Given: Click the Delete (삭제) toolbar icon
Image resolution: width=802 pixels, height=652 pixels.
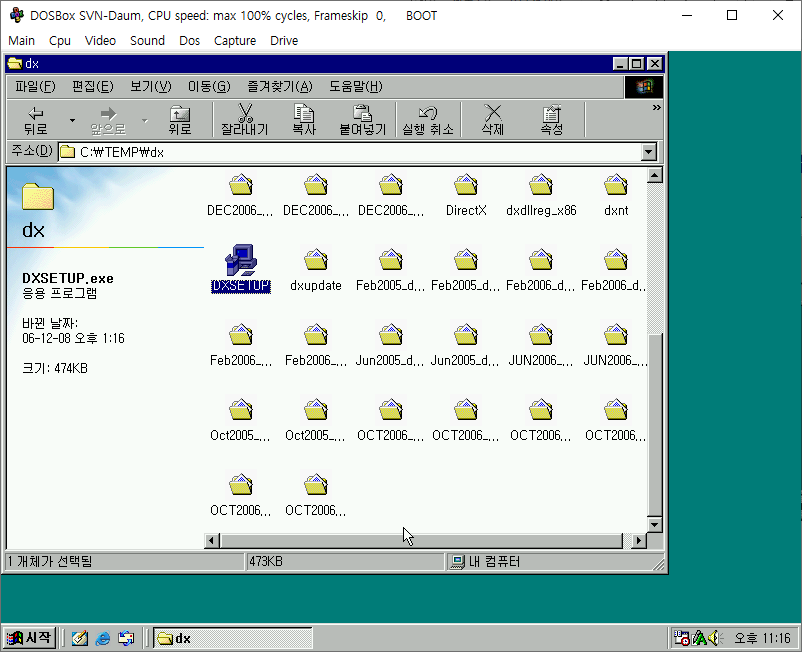Looking at the screenshot, I should (493, 121).
